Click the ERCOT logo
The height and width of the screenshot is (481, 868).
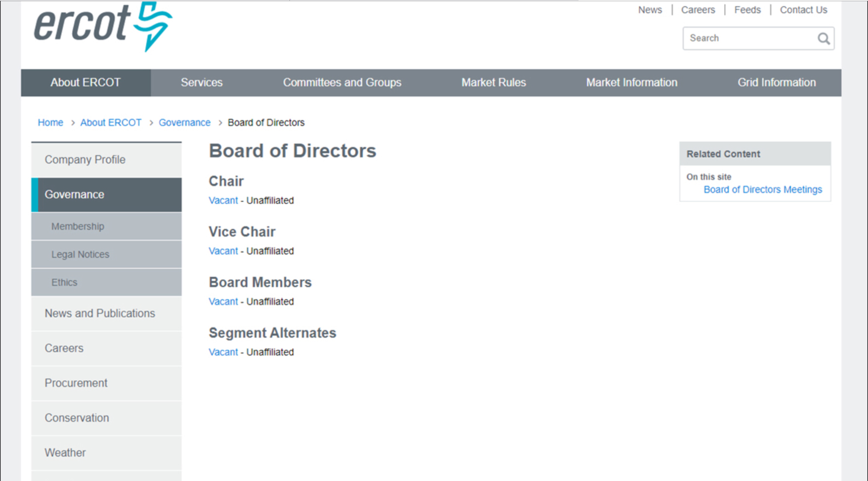click(x=103, y=26)
